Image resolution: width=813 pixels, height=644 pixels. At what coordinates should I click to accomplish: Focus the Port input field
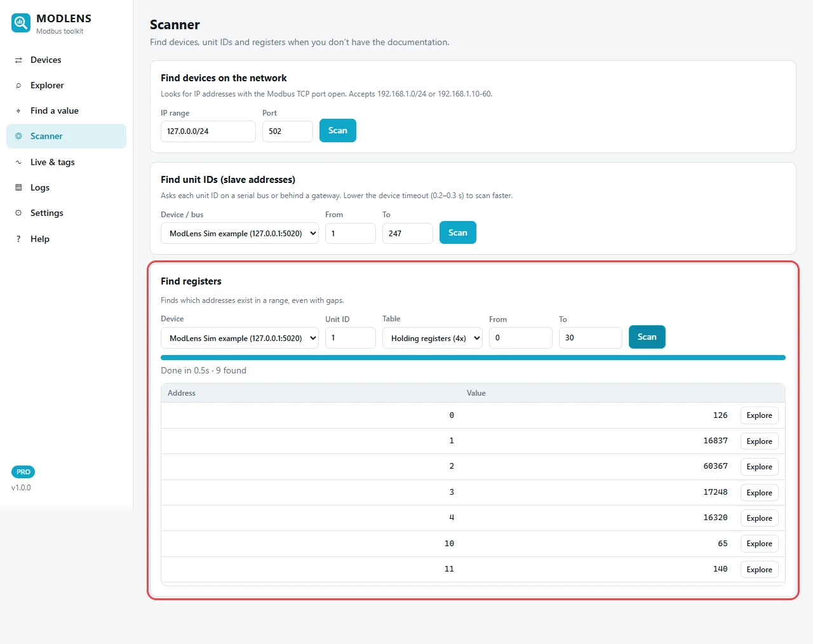tap(288, 131)
